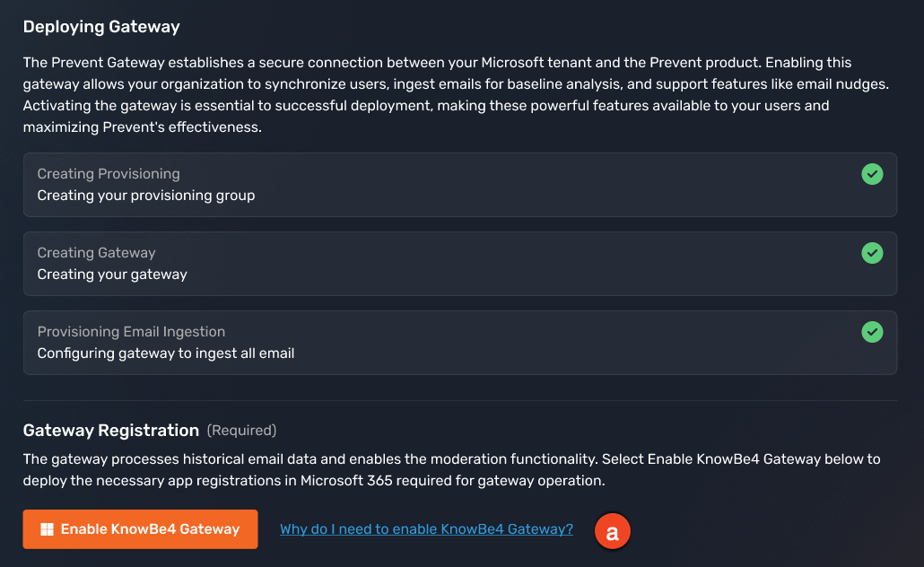Click the green checkmark on Creating Gateway row
This screenshot has width=924, height=567.
872,253
